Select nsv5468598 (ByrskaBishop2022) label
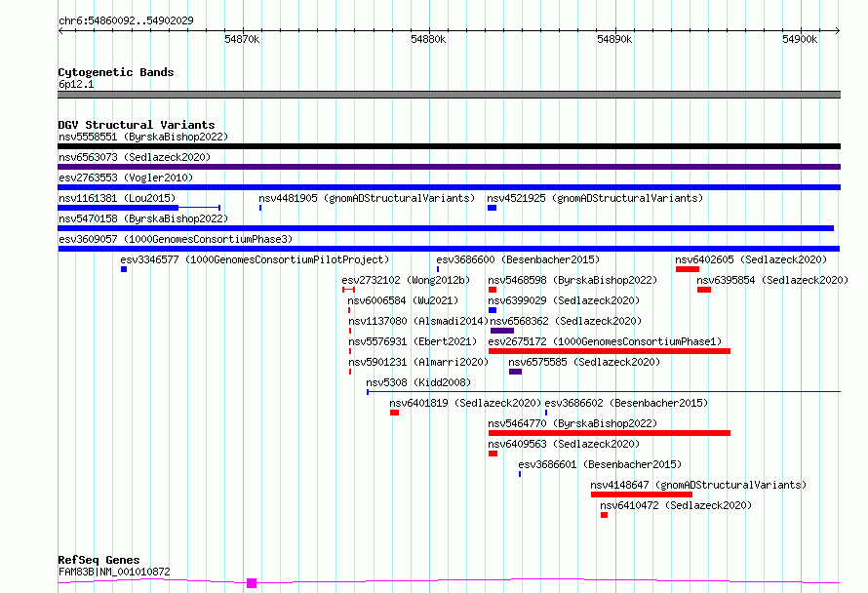868x593 pixels. [x=572, y=280]
